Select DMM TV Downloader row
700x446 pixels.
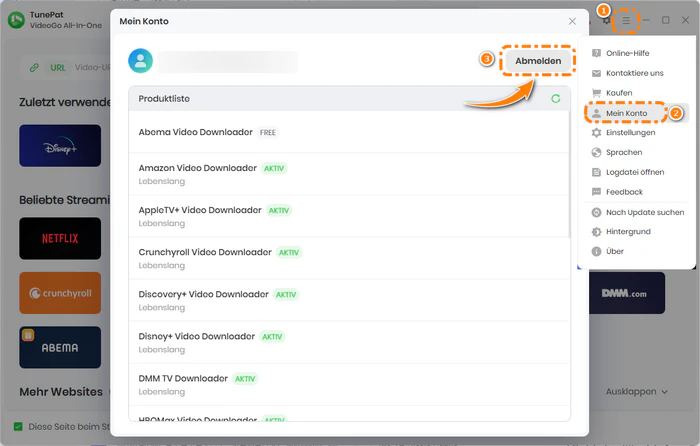point(349,384)
